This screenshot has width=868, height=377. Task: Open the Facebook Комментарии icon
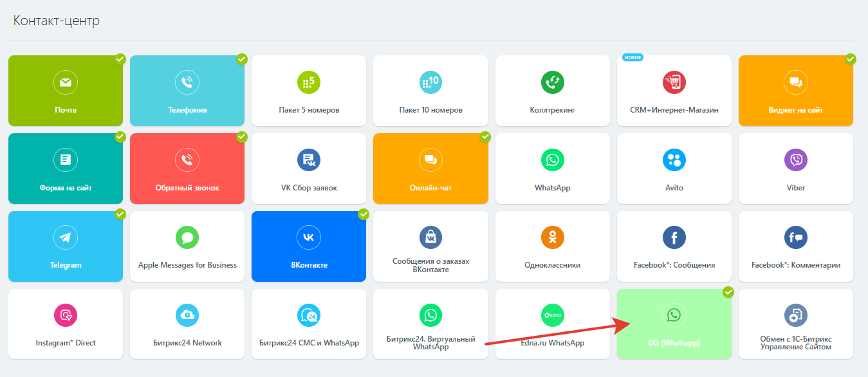pyautogui.click(x=795, y=238)
